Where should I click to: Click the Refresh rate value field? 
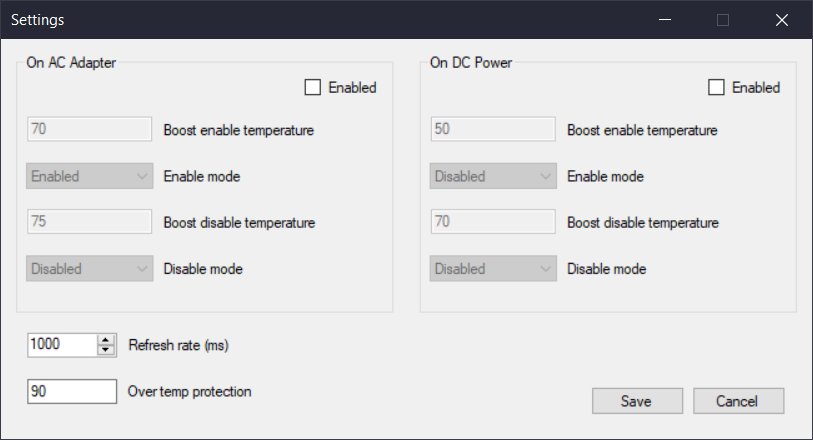tap(62, 345)
